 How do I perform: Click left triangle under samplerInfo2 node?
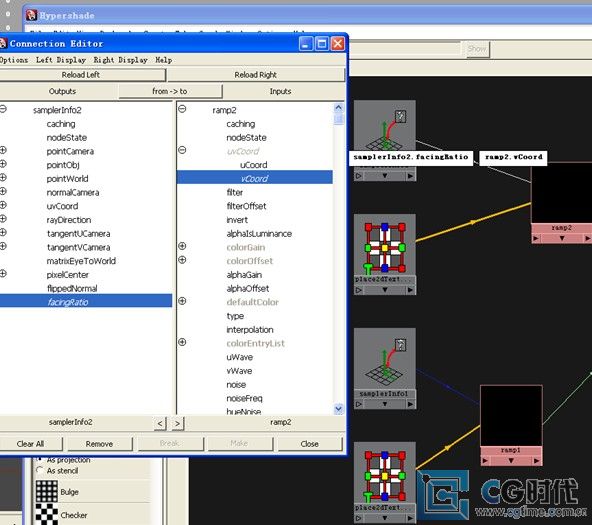point(359,176)
